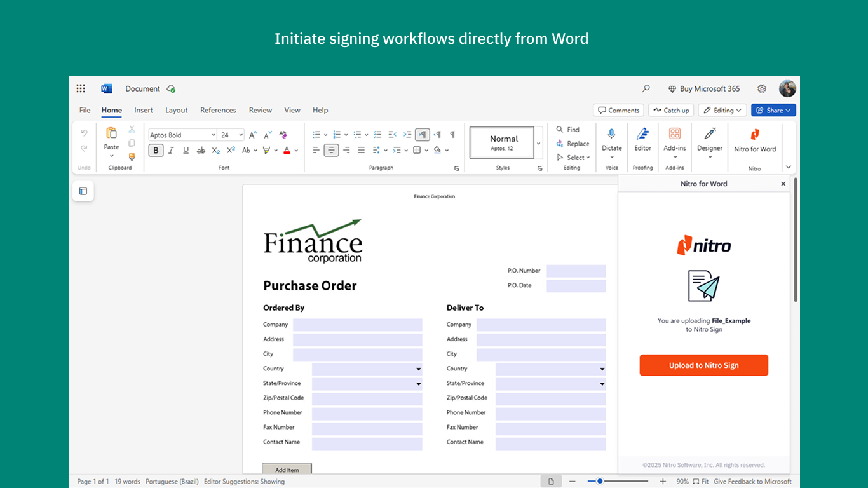Click the Dictate microphone icon

(611, 134)
